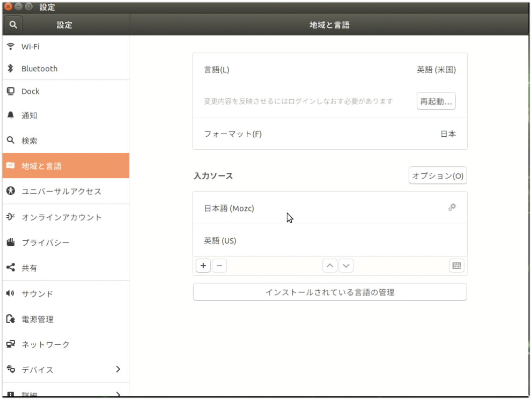Open インストールされている言語の管理 button

(330, 292)
